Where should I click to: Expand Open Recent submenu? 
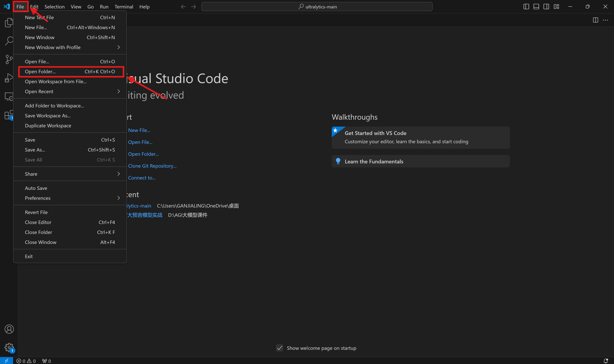tap(70, 91)
